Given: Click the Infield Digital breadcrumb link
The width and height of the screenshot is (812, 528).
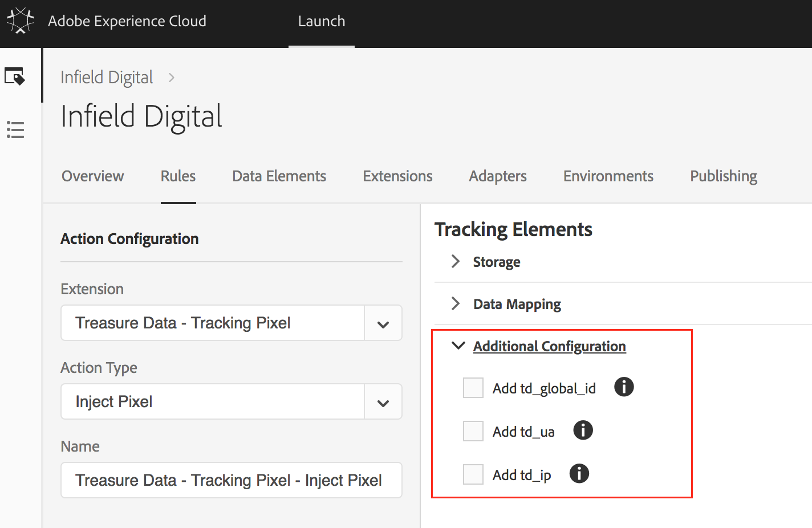Looking at the screenshot, I should [x=107, y=78].
